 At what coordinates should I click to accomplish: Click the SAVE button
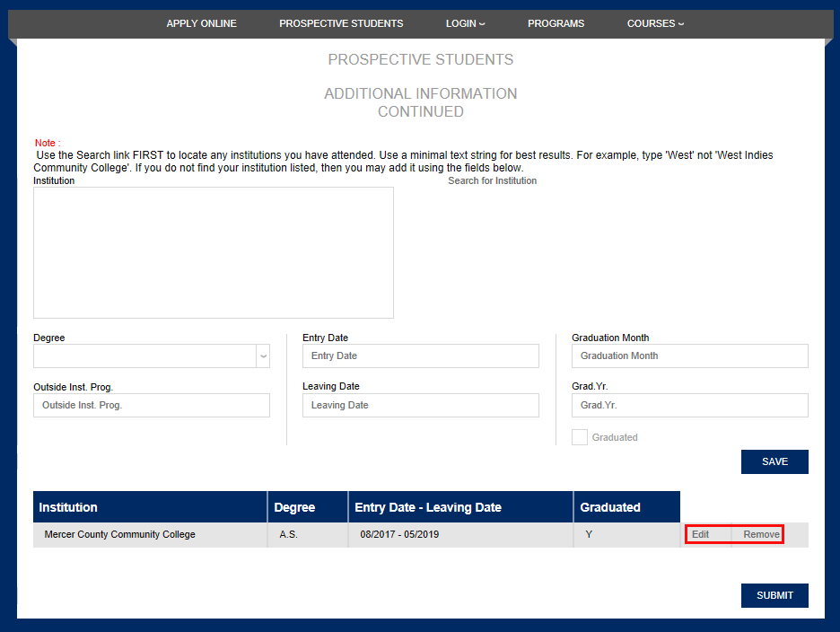pos(774,461)
